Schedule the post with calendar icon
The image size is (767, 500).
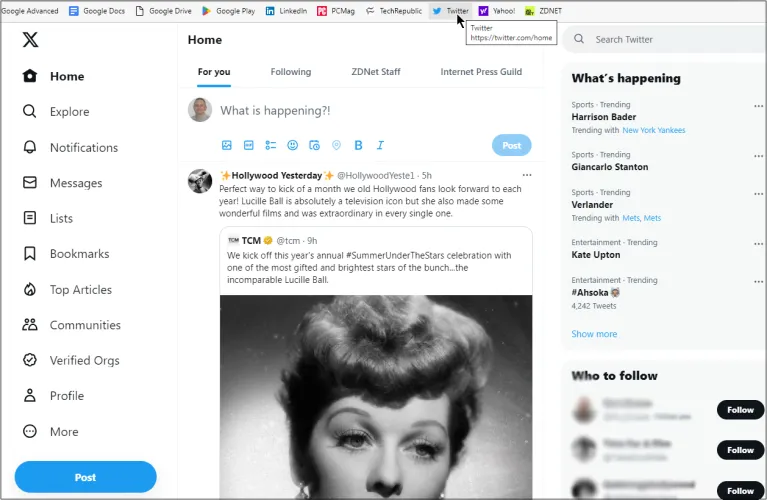[315, 145]
